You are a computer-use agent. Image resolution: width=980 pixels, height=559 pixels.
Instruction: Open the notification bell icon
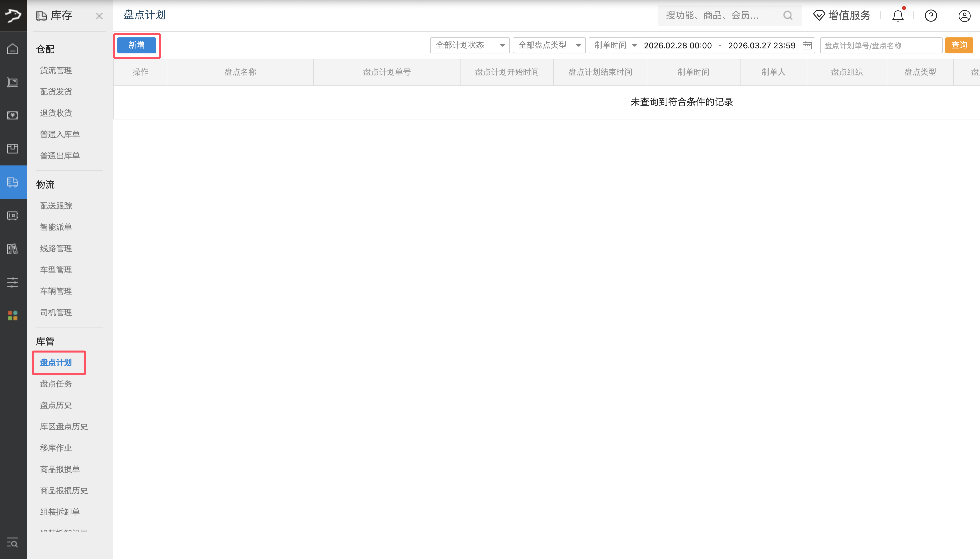tap(898, 16)
